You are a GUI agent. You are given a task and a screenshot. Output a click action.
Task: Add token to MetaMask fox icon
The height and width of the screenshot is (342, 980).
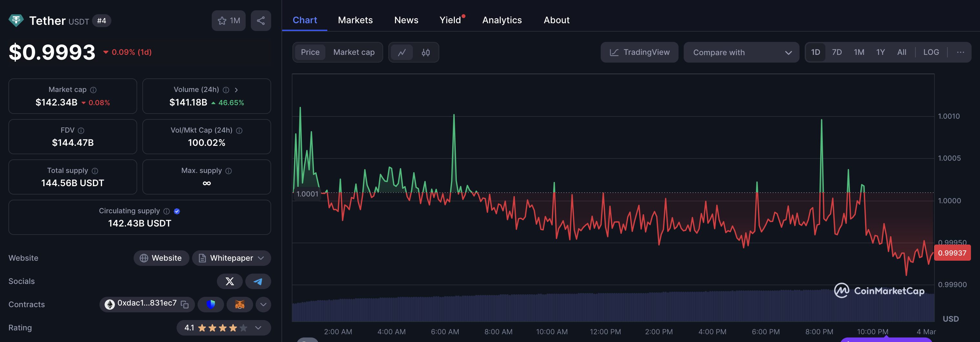[240, 304]
